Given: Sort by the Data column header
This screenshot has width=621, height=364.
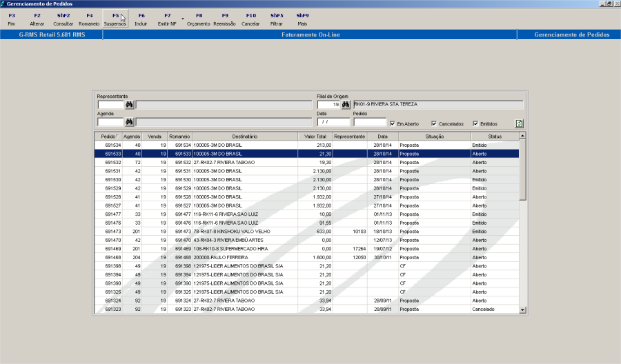Looking at the screenshot, I should pos(382,136).
